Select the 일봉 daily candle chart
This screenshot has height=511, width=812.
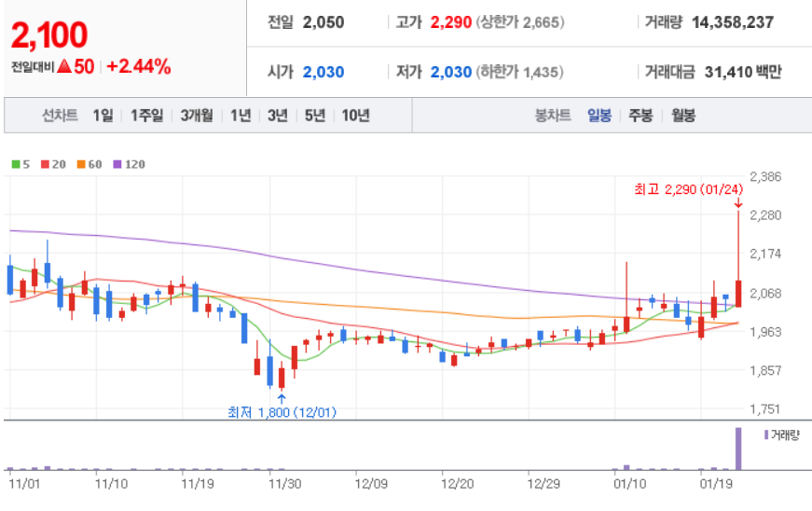tap(599, 115)
